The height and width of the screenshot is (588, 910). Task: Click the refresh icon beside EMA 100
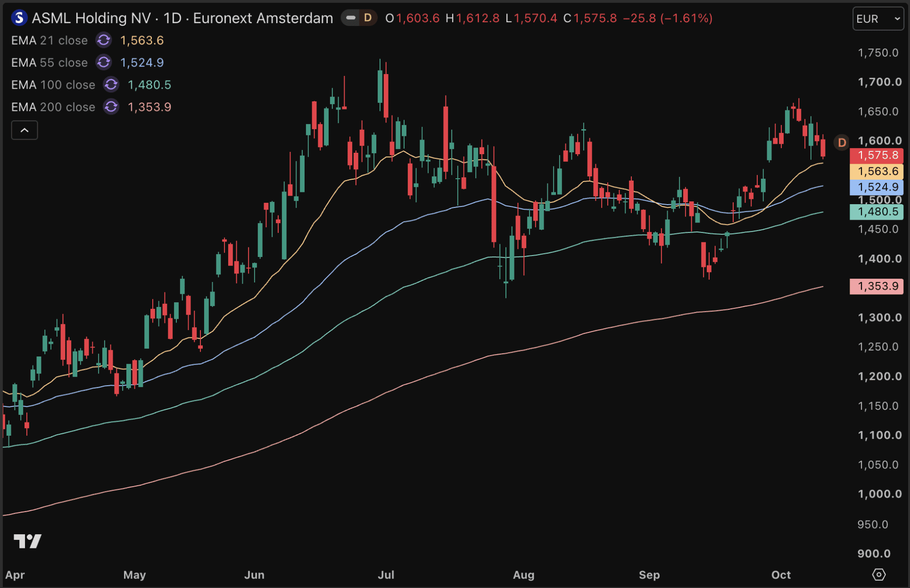point(111,84)
